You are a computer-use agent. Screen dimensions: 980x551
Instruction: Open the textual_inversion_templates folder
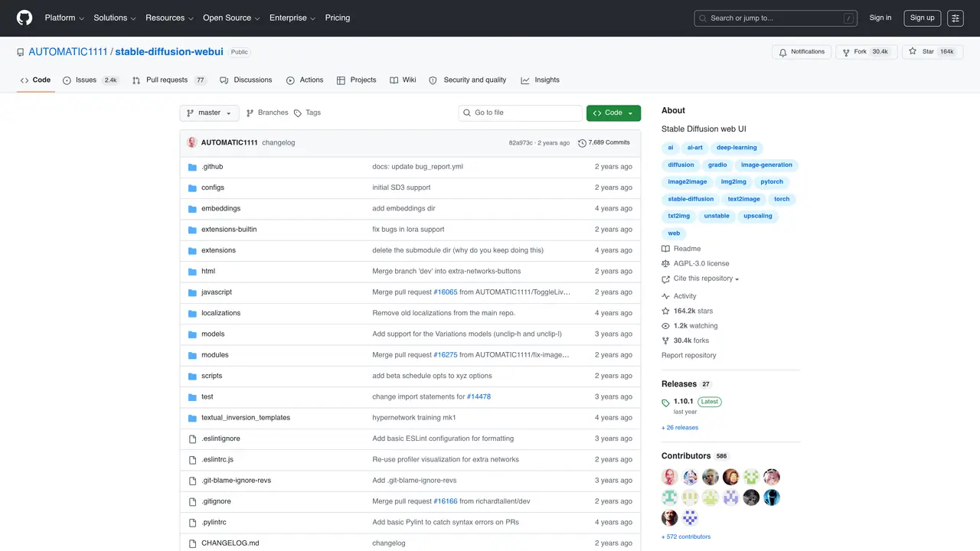pos(246,418)
